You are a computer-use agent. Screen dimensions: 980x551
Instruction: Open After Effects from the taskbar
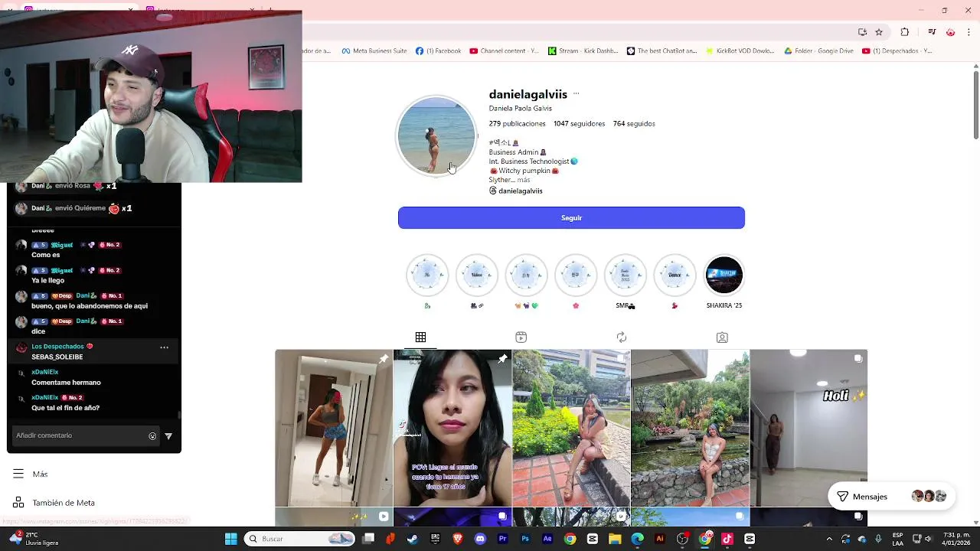547,539
